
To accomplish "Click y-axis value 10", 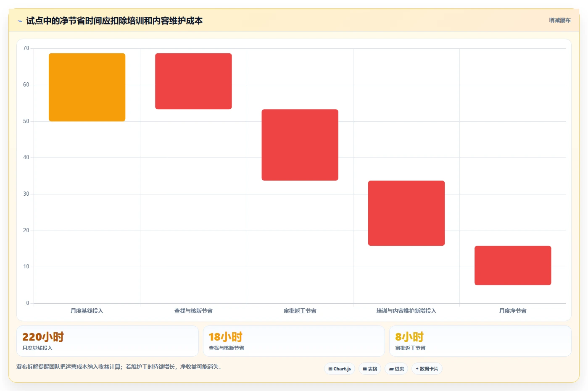I will [26, 267].
